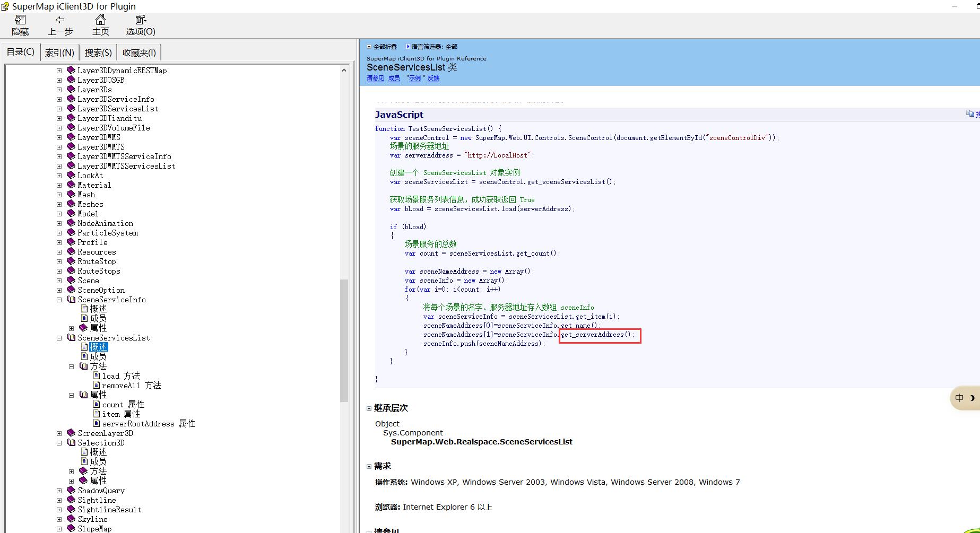Select the Skyline book icon
Image resolution: width=980 pixels, height=533 pixels.
pos(71,519)
